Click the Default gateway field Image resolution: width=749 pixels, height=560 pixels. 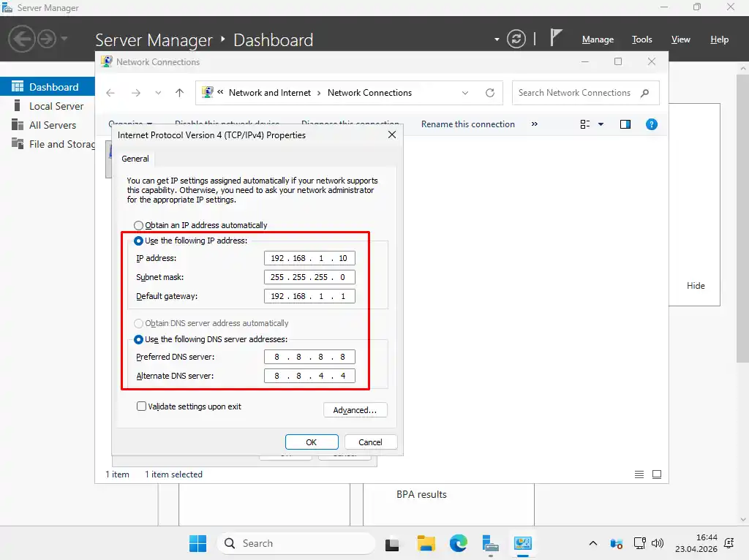(x=309, y=296)
